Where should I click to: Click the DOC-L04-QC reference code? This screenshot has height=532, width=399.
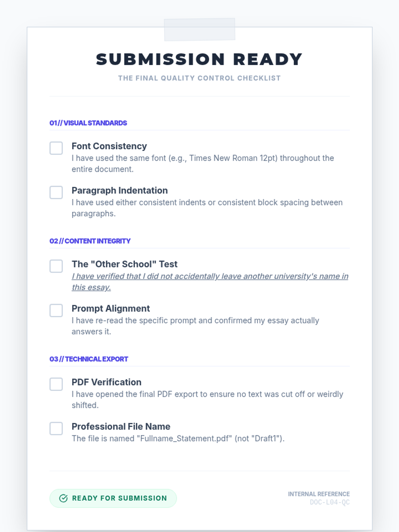click(x=330, y=502)
